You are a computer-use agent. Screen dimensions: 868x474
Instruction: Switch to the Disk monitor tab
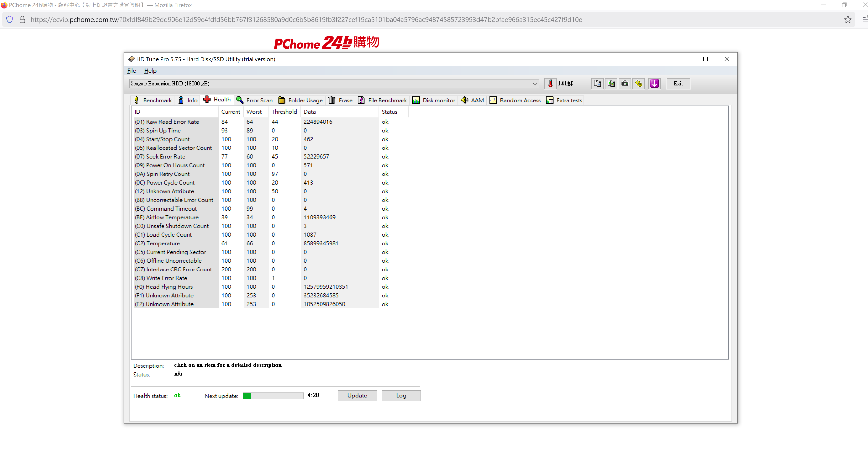(x=434, y=100)
